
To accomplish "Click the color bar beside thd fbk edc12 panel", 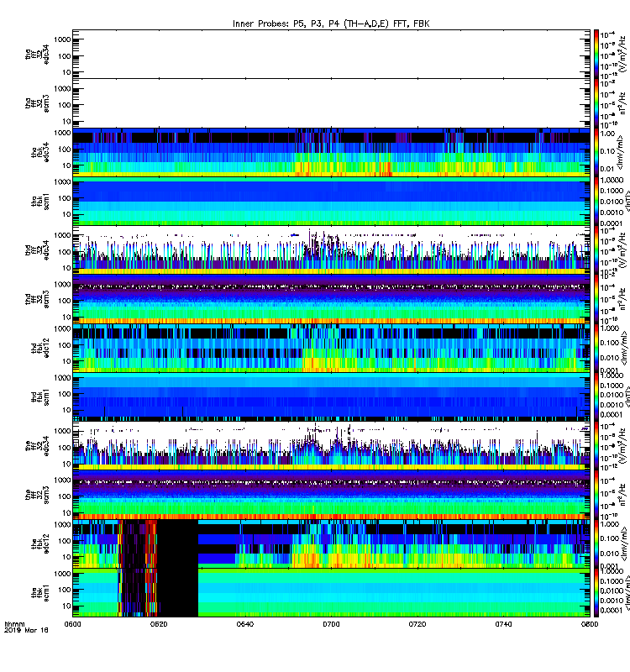I will coord(596,348).
